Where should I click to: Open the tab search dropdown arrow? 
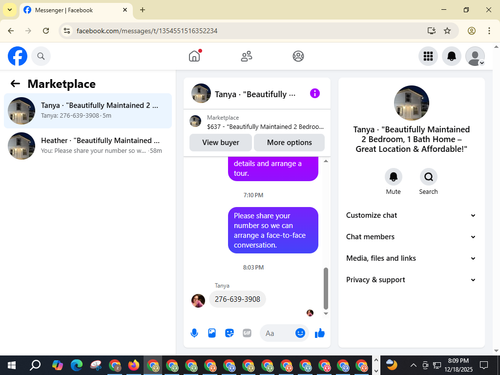click(x=10, y=10)
